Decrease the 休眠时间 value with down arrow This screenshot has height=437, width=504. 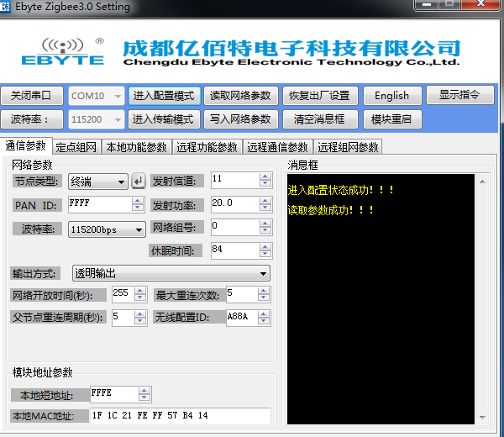point(265,254)
